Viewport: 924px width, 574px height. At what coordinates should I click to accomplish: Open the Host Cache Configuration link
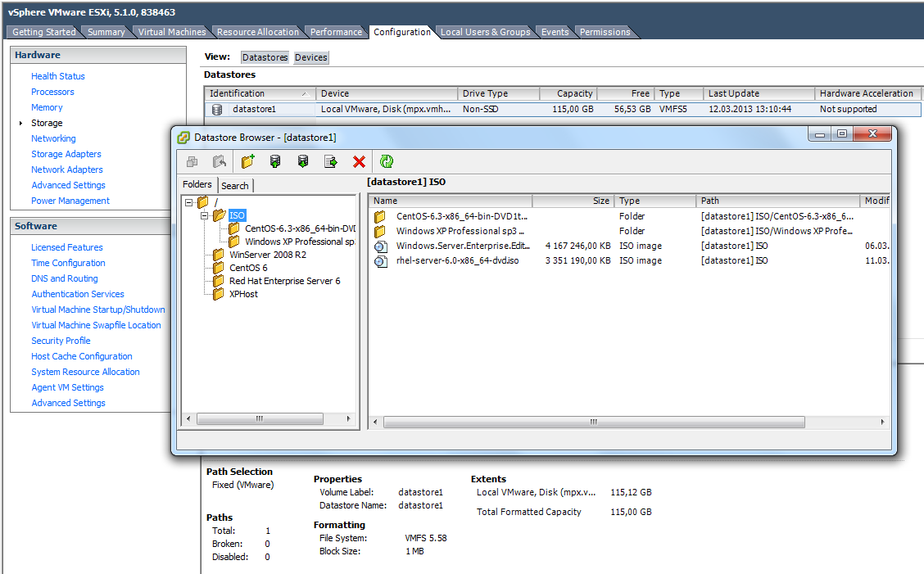click(81, 356)
